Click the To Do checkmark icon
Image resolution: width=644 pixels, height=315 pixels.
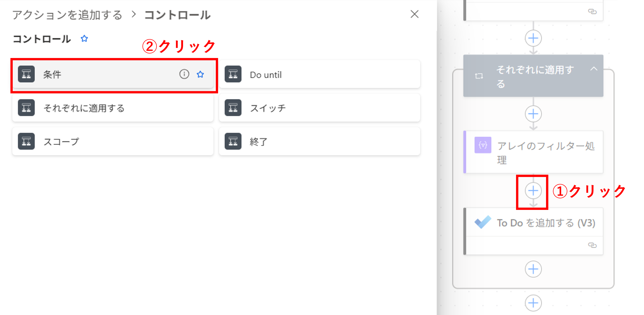[x=483, y=222]
